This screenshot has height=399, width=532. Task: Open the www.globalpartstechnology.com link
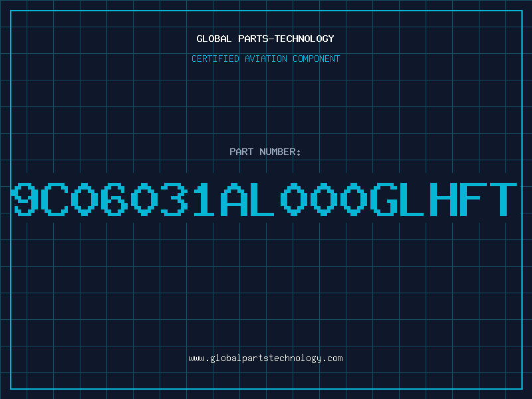point(265,358)
